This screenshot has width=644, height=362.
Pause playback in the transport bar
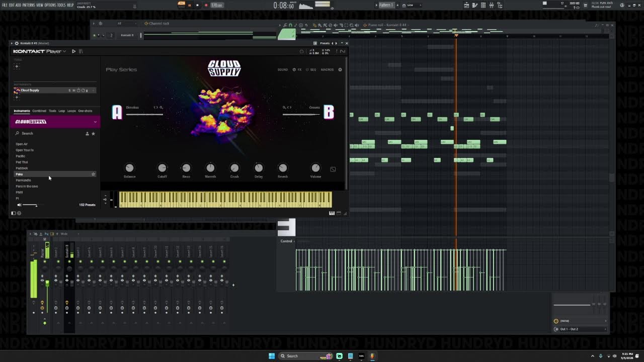(190, 5)
